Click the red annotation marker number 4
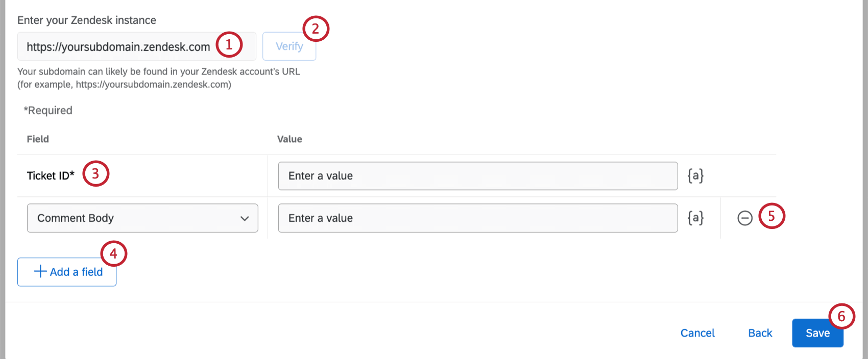Image resolution: width=868 pixels, height=359 pixels. tap(113, 253)
